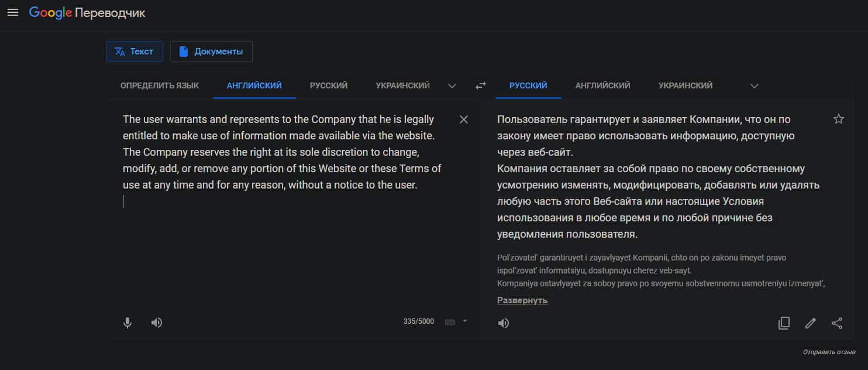
Task: Copy the translation to clipboard
Action: tap(784, 323)
